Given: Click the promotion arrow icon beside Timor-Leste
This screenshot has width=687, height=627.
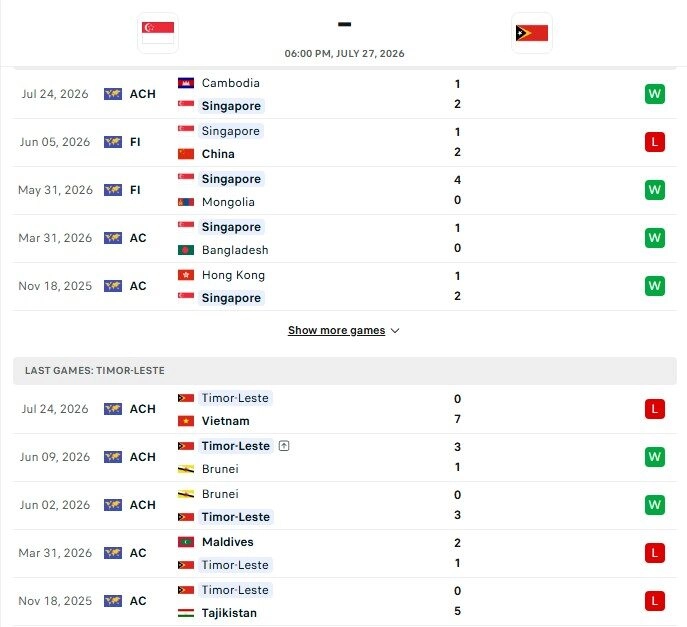Looking at the screenshot, I should pos(284,446).
